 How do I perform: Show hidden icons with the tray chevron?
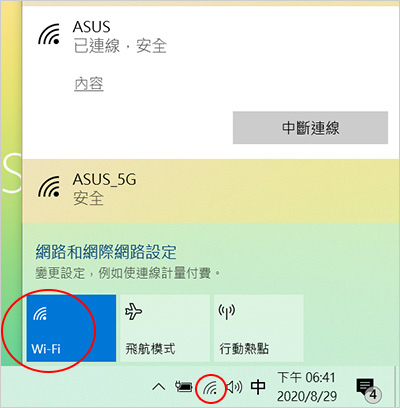tap(159, 387)
